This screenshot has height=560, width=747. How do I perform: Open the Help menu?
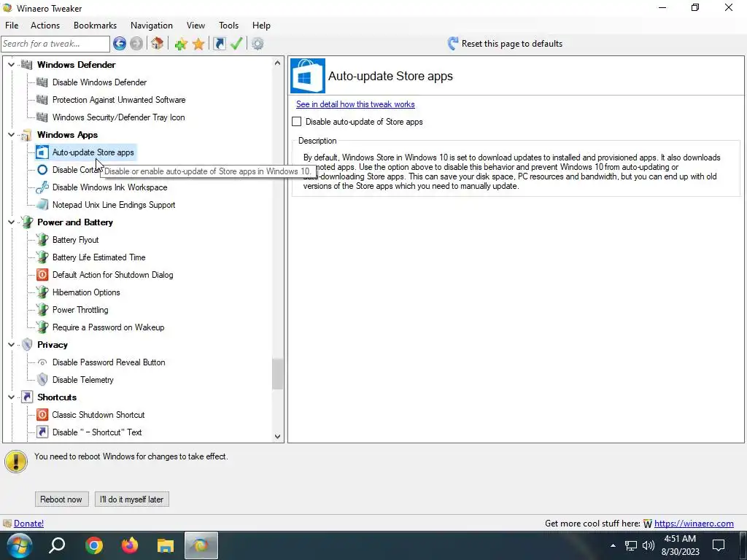(x=261, y=26)
